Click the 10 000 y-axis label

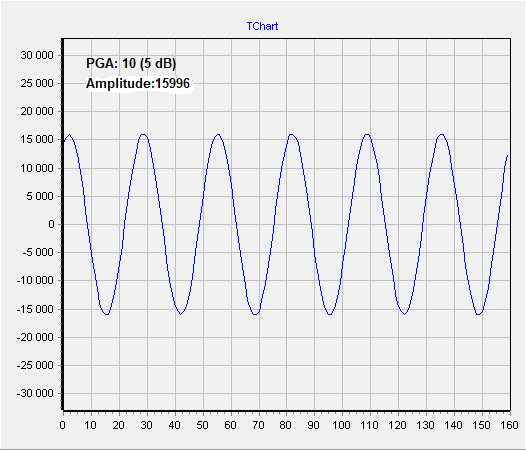pos(37,168)
